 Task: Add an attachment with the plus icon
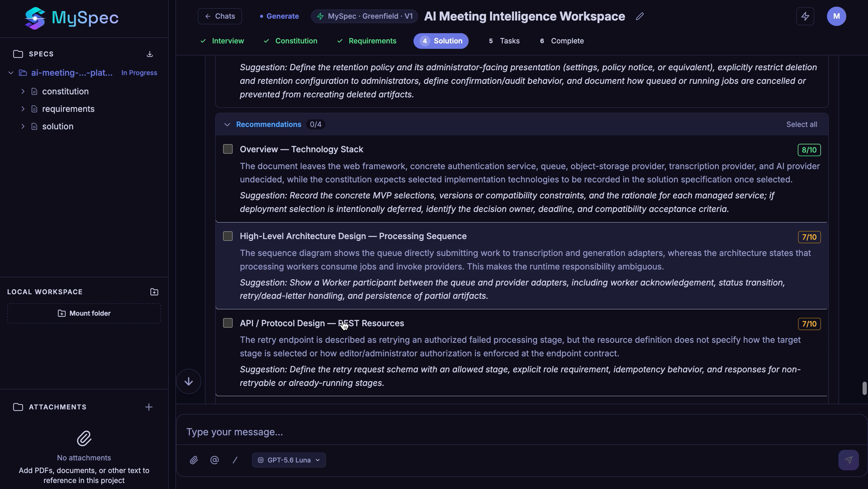point(149,407)
